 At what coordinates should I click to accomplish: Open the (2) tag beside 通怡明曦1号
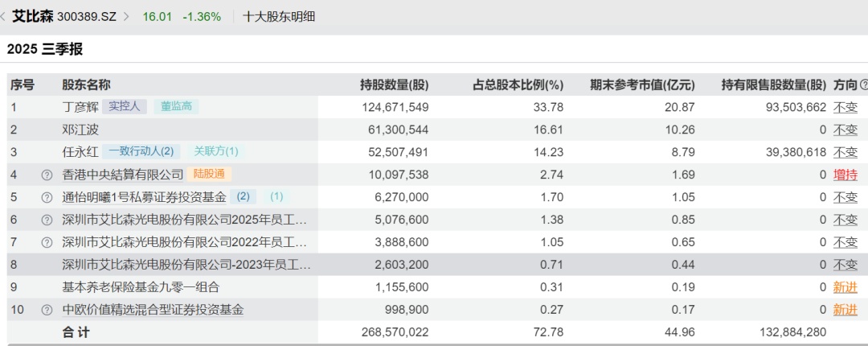point(243,196)
